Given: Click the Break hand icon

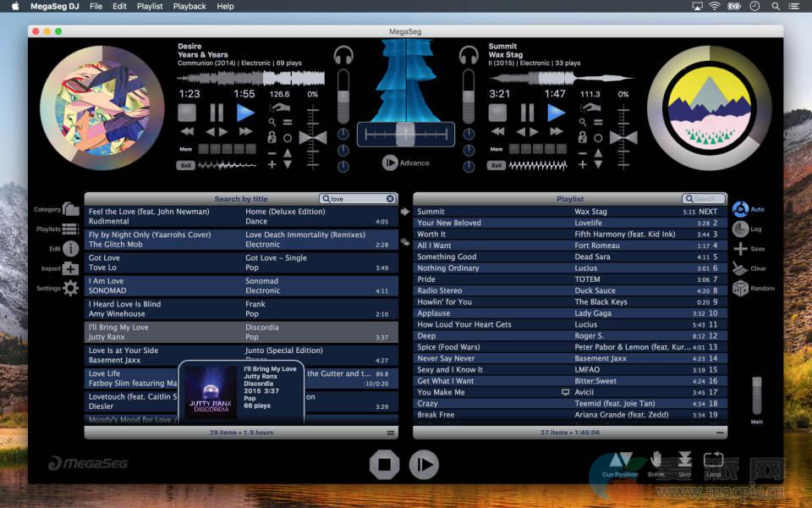Looking at the screenshot, I should coord(656,461).
